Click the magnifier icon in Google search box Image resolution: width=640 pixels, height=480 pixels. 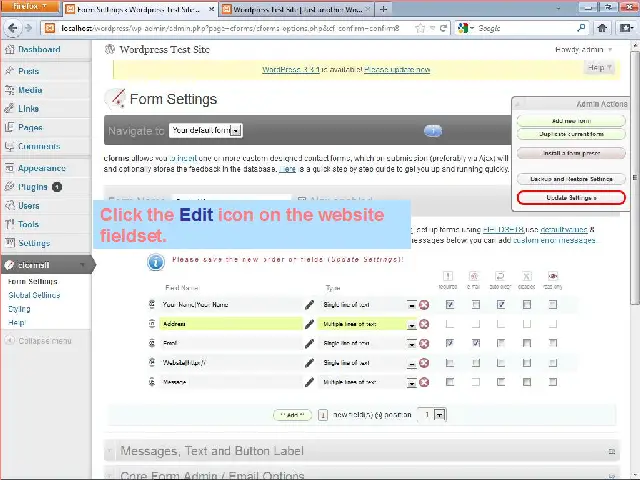[581, 28]
